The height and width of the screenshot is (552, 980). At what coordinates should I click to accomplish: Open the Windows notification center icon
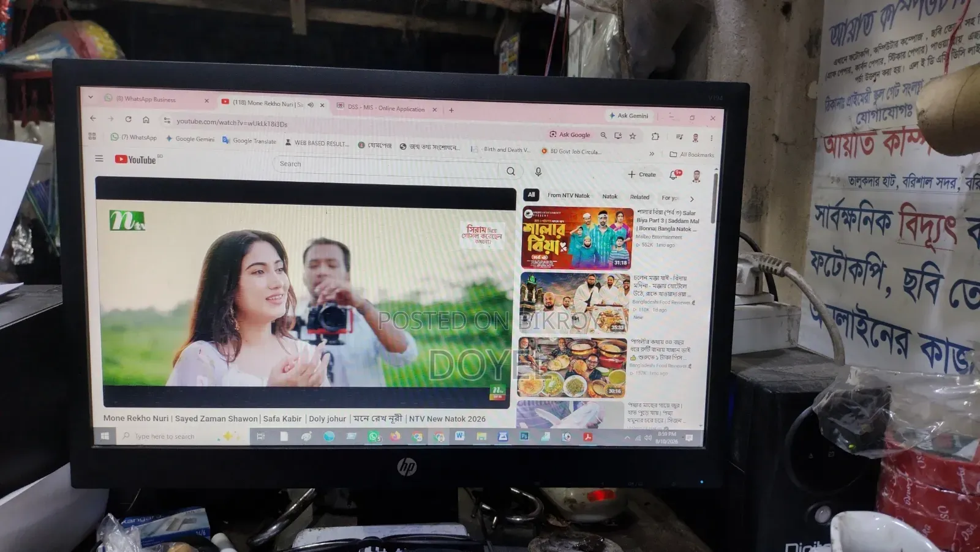coord(689,438)
